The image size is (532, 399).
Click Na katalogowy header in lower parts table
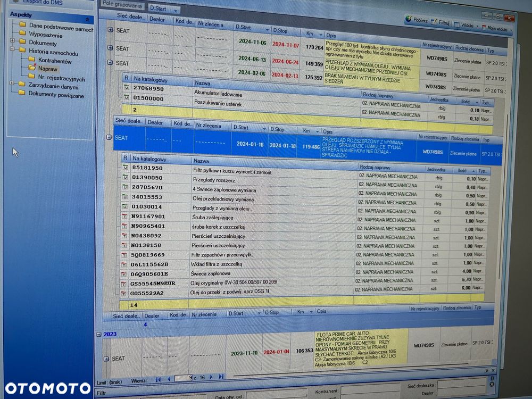point(160,159)
